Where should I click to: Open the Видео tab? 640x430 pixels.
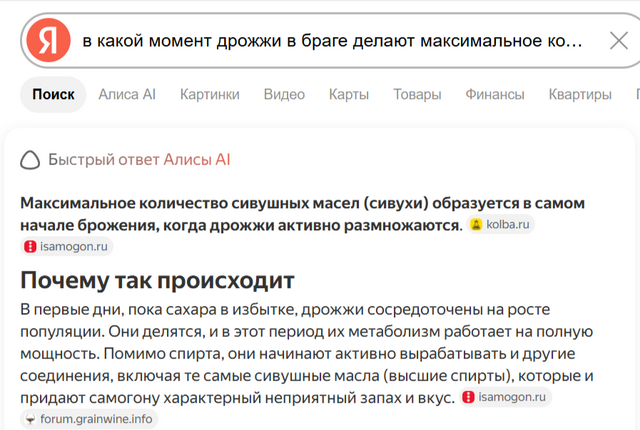(x=284, y=95)
